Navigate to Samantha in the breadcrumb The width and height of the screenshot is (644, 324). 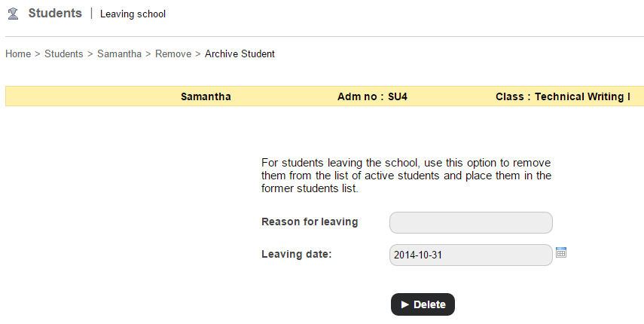pyautogui.click(x=119, y=54)
